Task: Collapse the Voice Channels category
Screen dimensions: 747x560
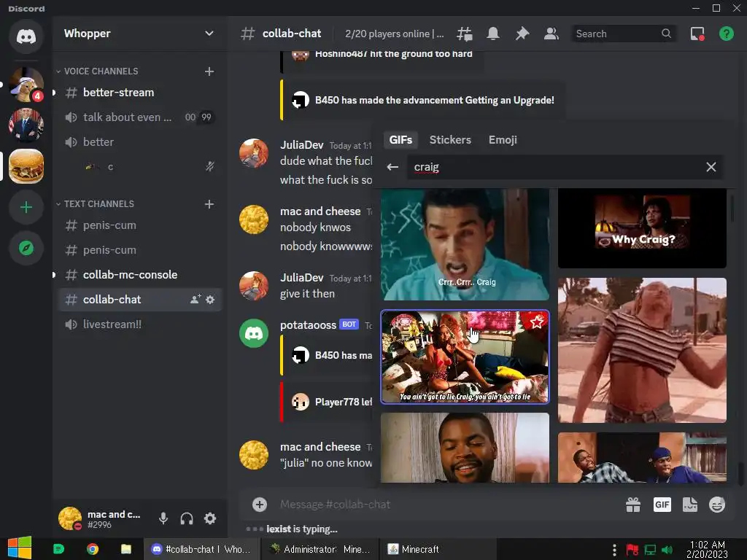Action: point(101,71)
